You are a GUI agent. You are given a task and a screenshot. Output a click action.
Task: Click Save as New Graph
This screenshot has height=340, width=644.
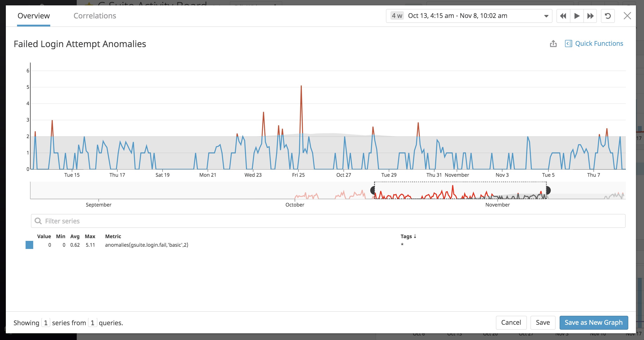pyautogui.click(x=594, y=323)
